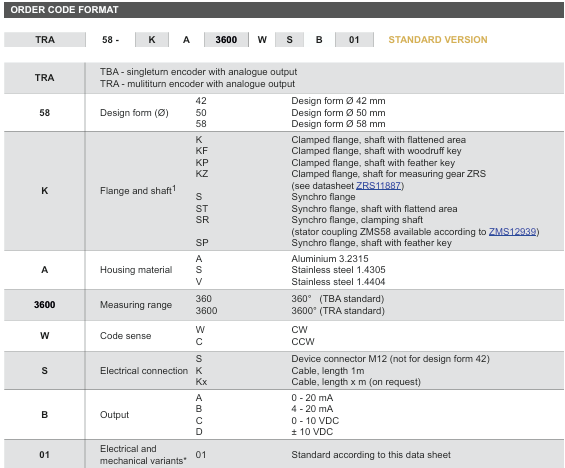The height and width of the screenshot is (468, 565).
Task: Click 'Synchro flange, clamping shaft'
Action: 357,220
